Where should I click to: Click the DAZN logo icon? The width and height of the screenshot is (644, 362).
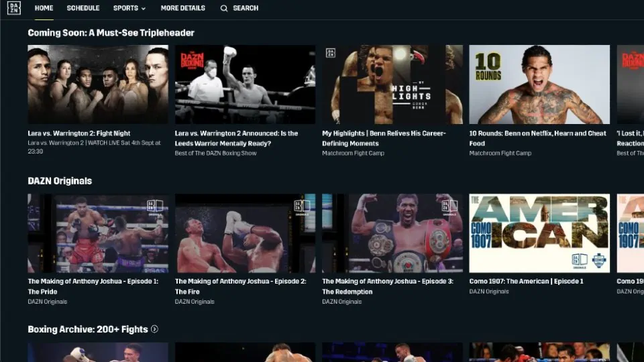[x=13, y=8]
